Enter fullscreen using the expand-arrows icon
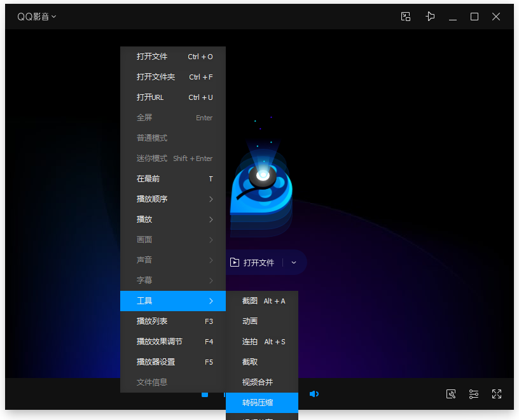 click(x=497, y=395)
